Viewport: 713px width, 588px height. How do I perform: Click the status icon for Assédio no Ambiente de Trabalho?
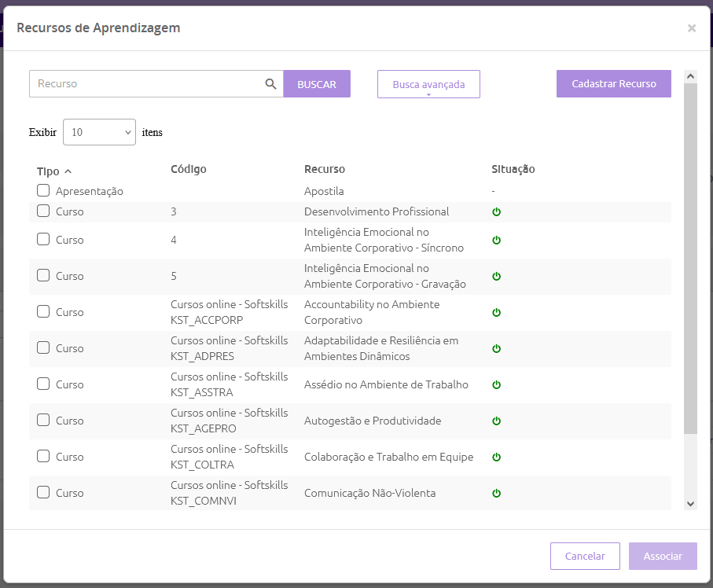(x=497, y=384)
